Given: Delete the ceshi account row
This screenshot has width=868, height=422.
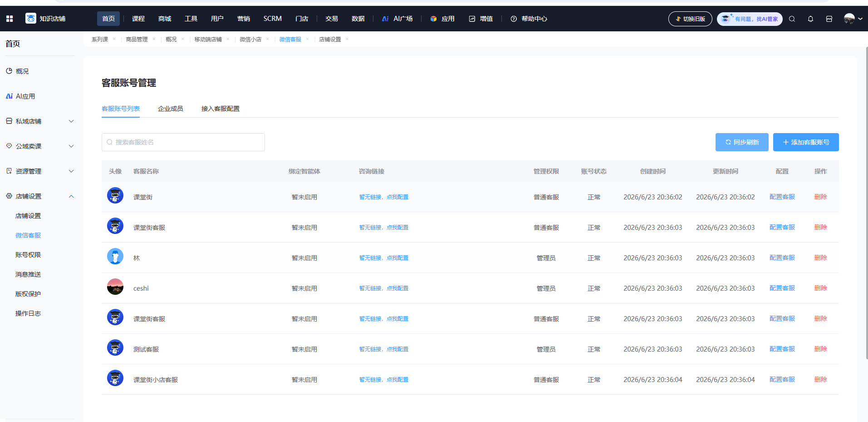Looking at the screenshot, I should (x=821, y=288).
